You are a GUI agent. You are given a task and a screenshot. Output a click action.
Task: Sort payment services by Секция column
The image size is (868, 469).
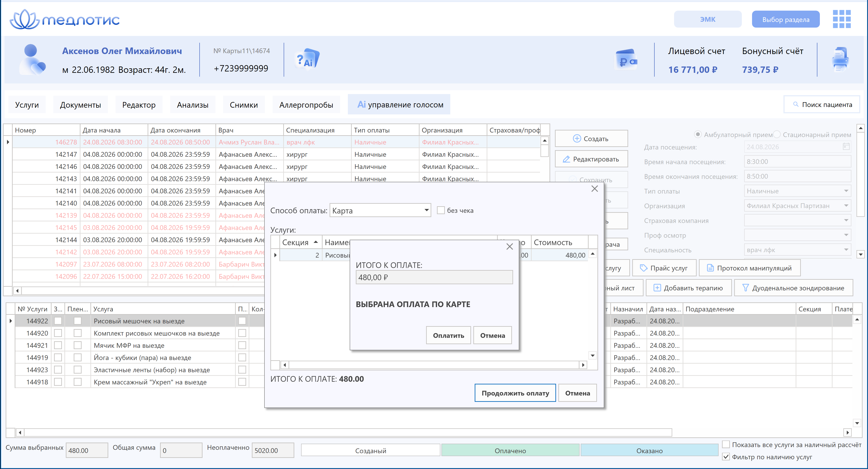[301, 242]
